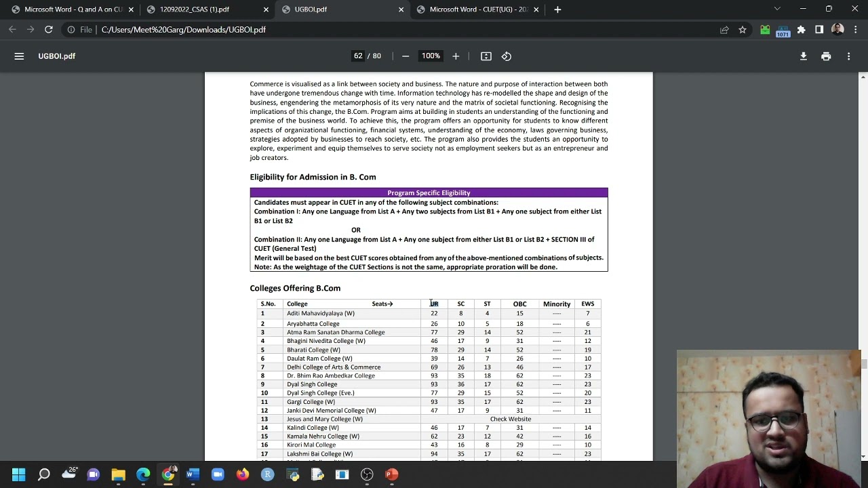Click the address bar file URL

(184, 30)
